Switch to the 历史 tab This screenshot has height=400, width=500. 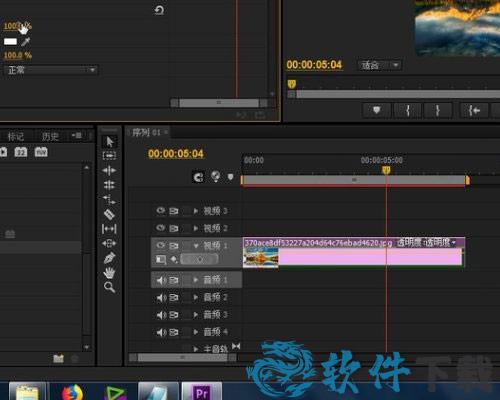pos(50,136)
